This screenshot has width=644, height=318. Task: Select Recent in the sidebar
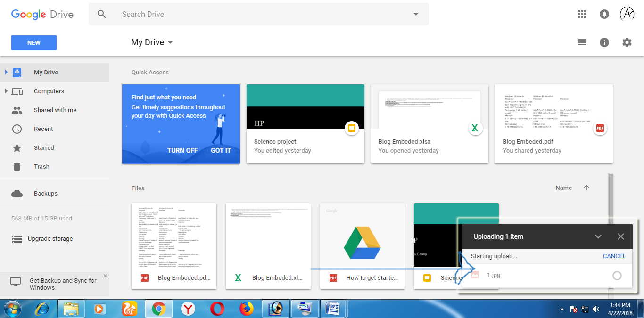(43, 129)
